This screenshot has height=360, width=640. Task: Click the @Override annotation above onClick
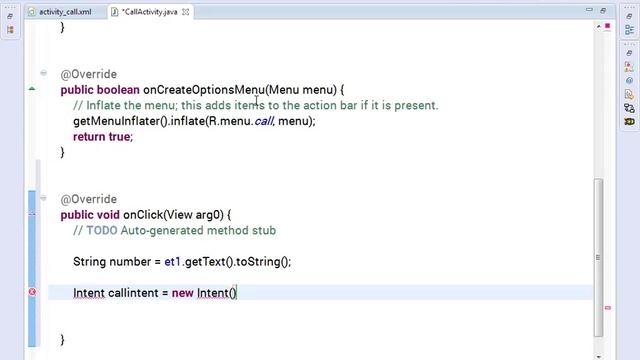[x=89, y=199]
